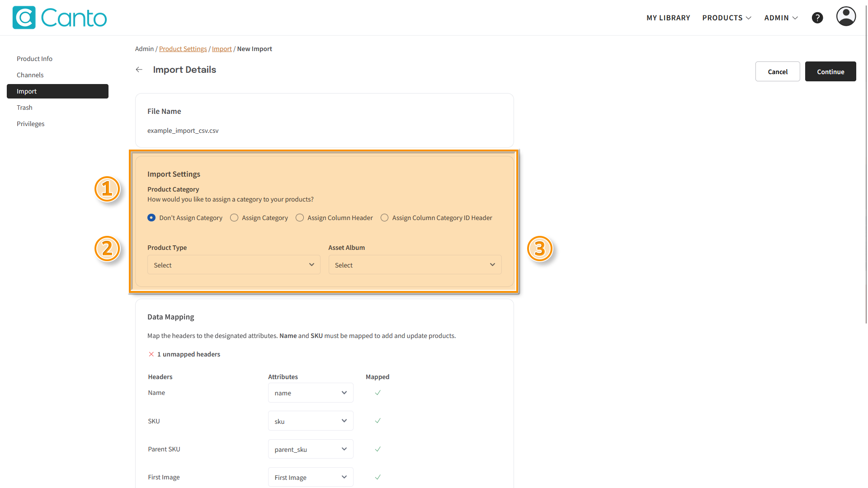Image resolution: width=868 pixels, height=488 pixels.
Task: Click the orange number 1 callout badge
Action: pyautogui.click(x=107, y=189)
